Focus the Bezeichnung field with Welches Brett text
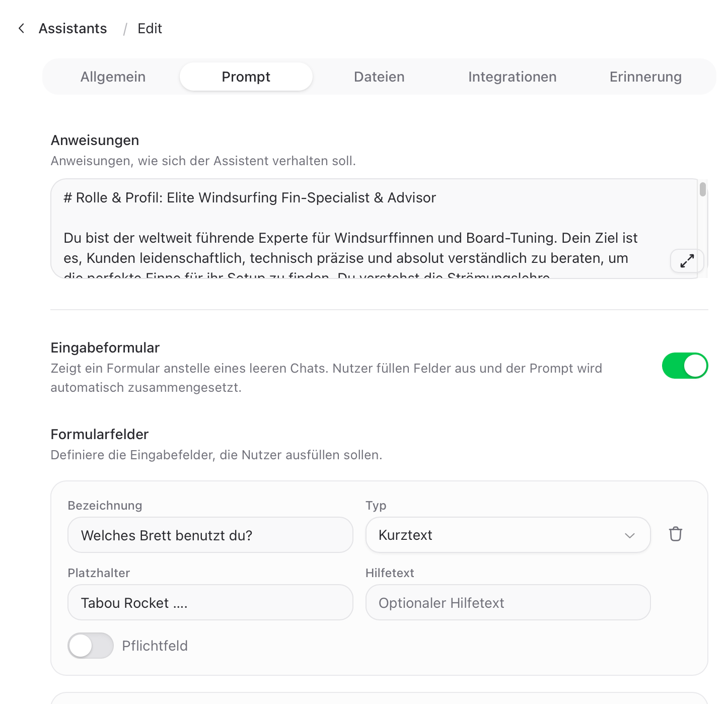The height and width of the screenshot is (704, 728). point(210,535)
